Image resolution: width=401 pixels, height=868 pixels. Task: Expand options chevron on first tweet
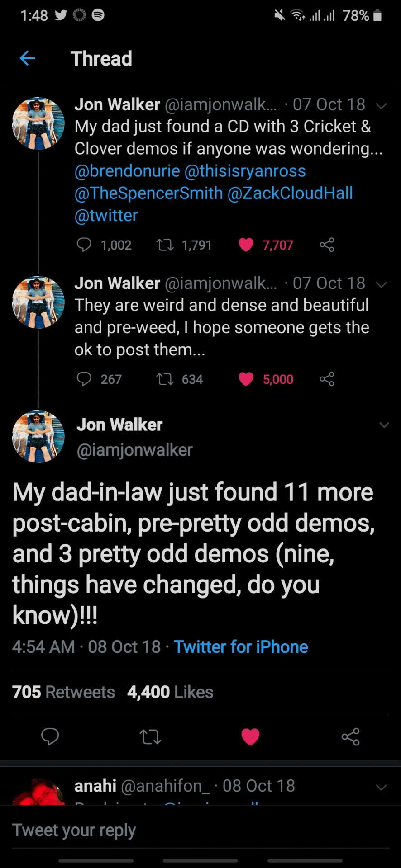pyautogui.click(x=382, y=106)
